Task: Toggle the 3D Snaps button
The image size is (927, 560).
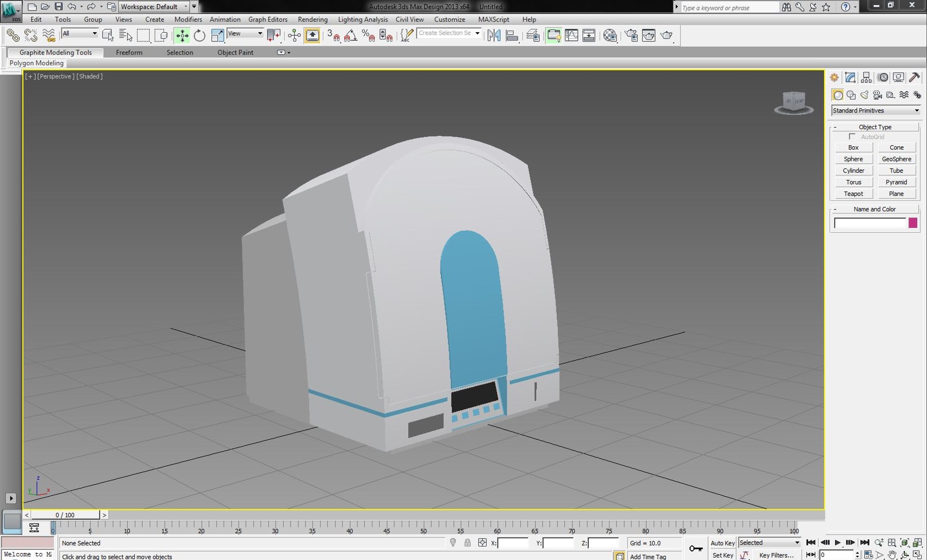Action: [x=333, y=35]
